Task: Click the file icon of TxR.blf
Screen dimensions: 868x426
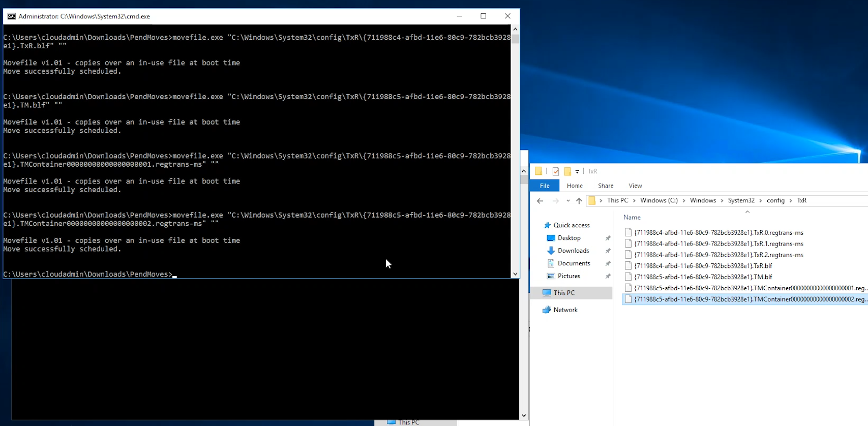Action: 628,266
